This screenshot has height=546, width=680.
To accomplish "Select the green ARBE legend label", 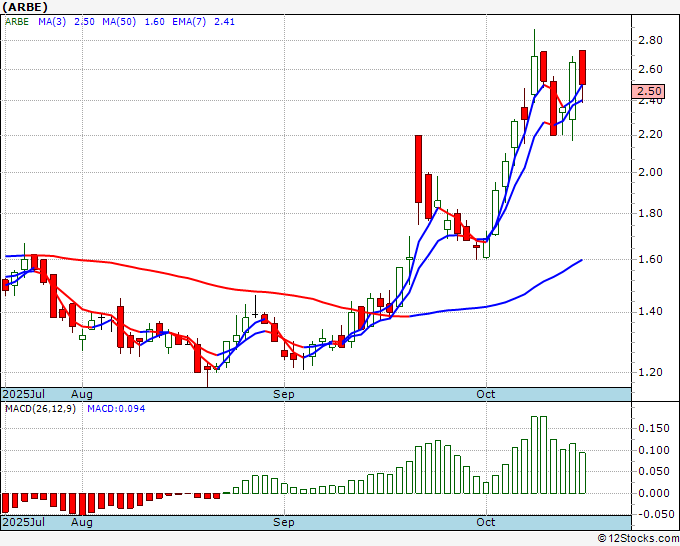I will point(17,22).
